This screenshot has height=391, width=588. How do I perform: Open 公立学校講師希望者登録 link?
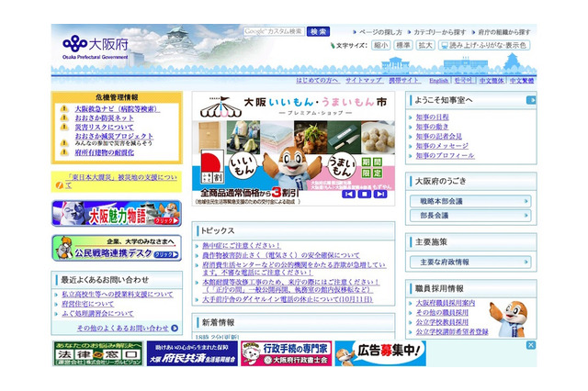452,332
